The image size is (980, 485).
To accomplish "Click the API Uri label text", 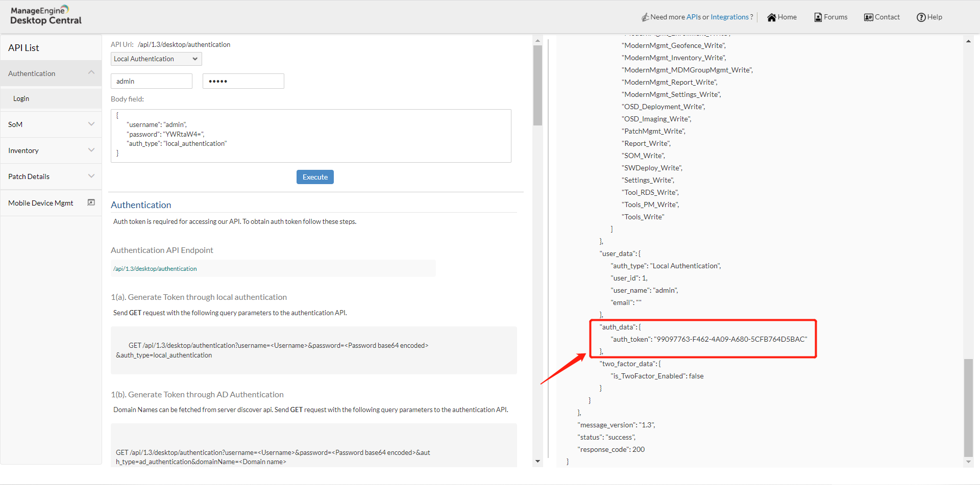I will click(x=122, y=44).
